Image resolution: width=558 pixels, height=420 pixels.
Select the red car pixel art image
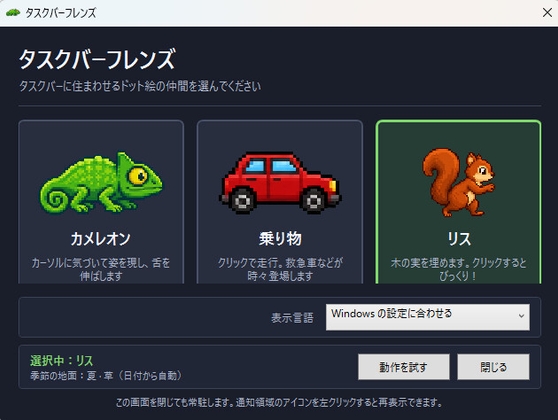point(280,183)
